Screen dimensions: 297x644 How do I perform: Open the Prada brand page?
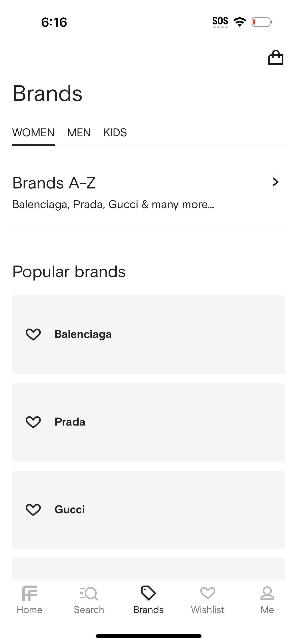pyautogui.click(x=148, y=422)
